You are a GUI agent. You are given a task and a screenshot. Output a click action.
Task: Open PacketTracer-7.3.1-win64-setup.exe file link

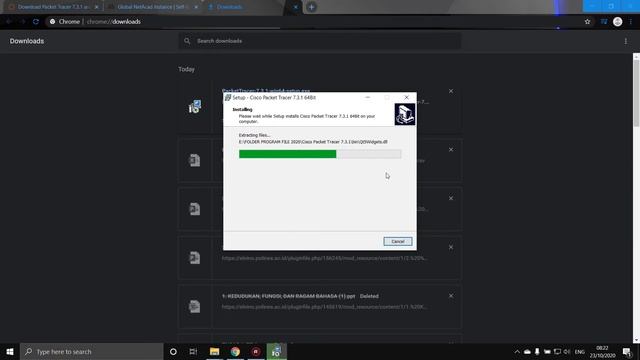point(266,90)
